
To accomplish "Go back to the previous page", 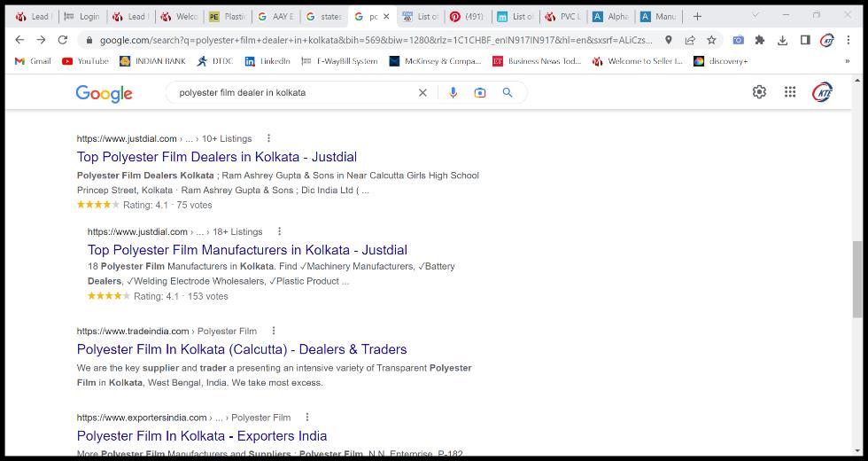I will [19, 40].
